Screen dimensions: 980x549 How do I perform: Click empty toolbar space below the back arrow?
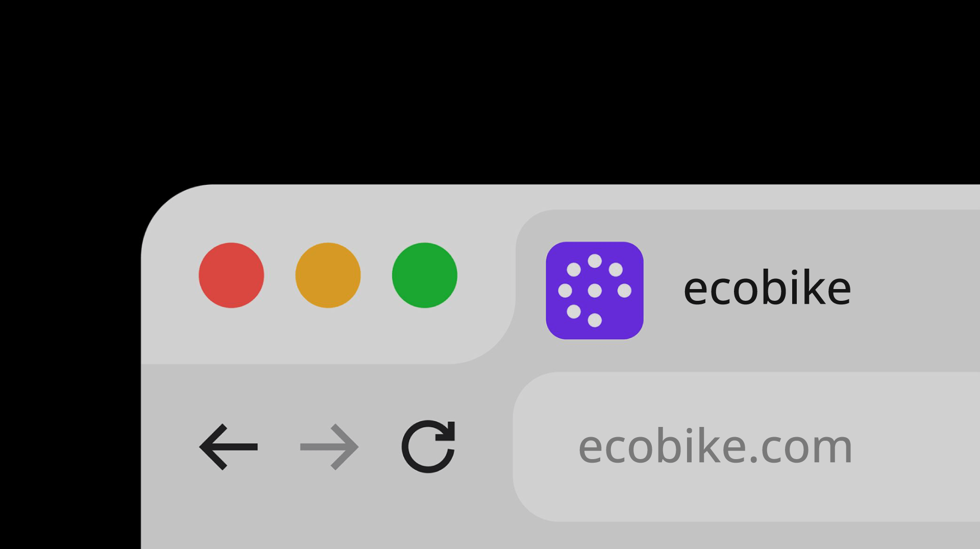pyautogui.click(x=228, y=511)
